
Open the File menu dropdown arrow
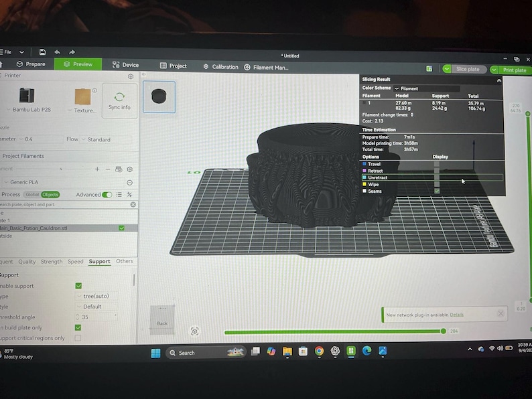click(x=21, y=52)
